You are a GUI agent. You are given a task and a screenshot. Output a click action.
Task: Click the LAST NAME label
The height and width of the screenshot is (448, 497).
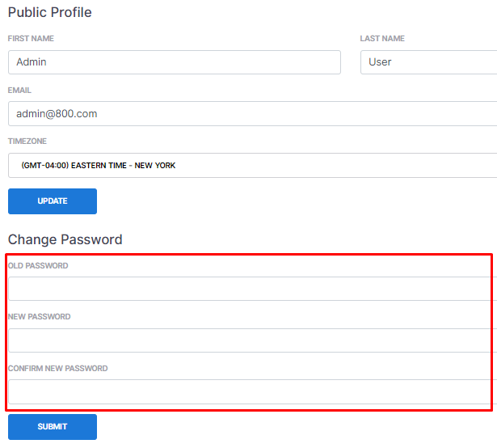click(382, 39)
